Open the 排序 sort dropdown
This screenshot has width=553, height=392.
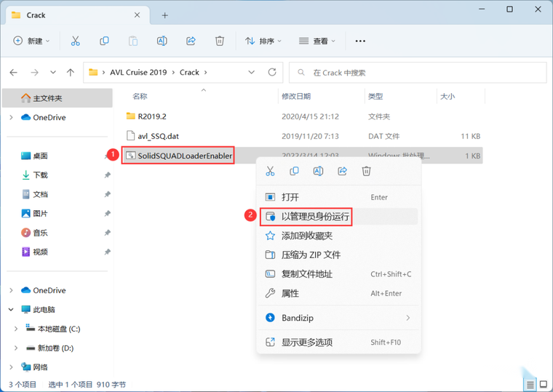263,41
